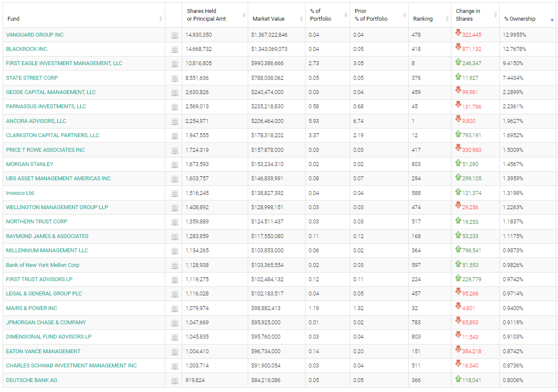Open grid icon for Clarkston Capital Partners row

[x=175, y=136]
